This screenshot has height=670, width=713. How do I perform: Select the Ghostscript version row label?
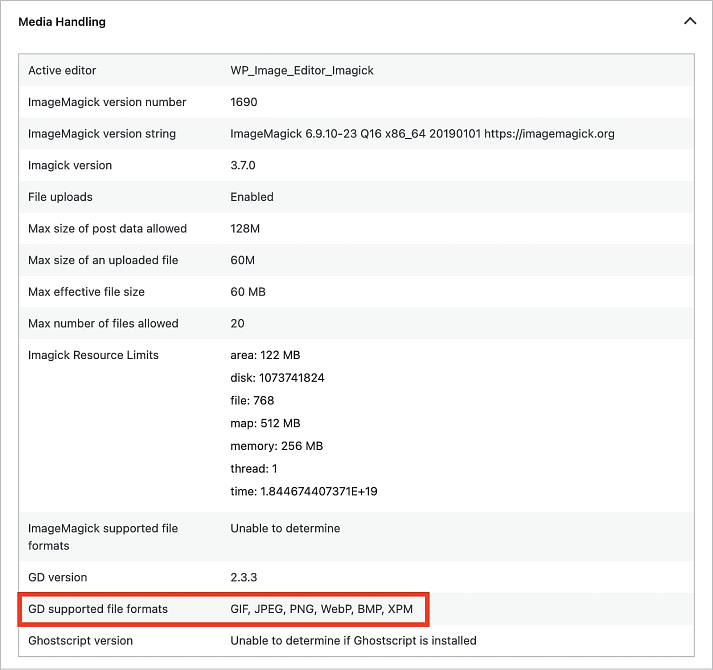click(80, 640)
